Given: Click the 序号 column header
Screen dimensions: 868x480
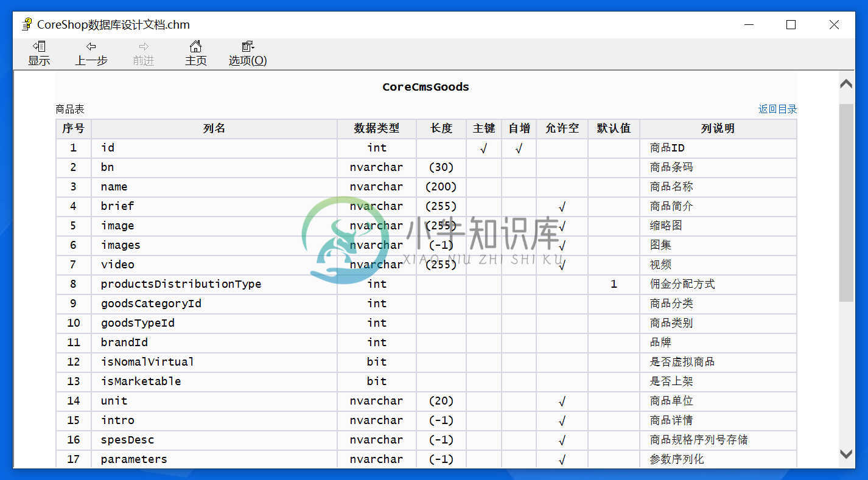Looking at the screenshot, I should (x=73, y=129).
